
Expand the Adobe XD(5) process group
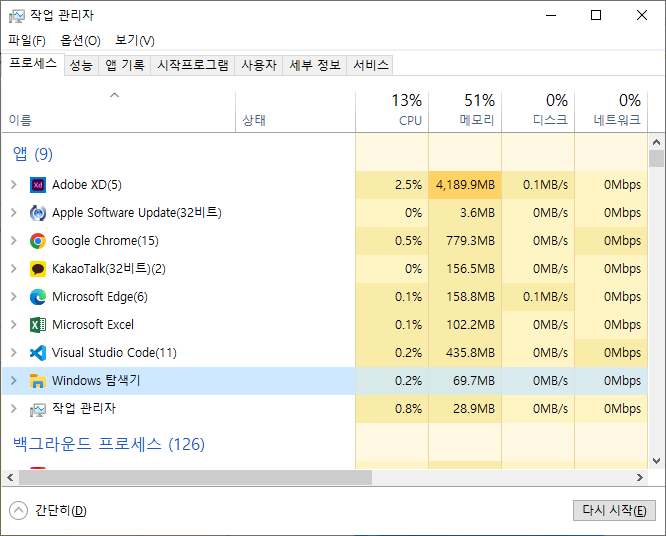[x=14, y=185]
